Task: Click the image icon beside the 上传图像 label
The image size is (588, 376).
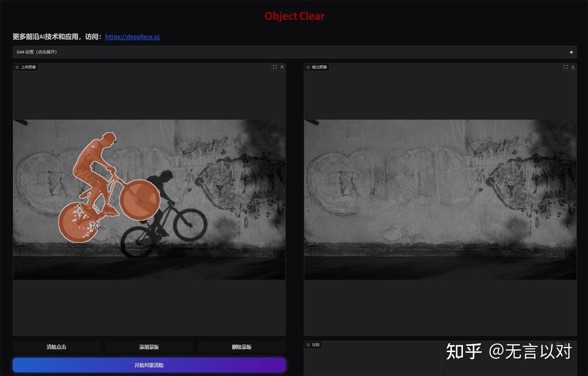Action: (17, 67)
